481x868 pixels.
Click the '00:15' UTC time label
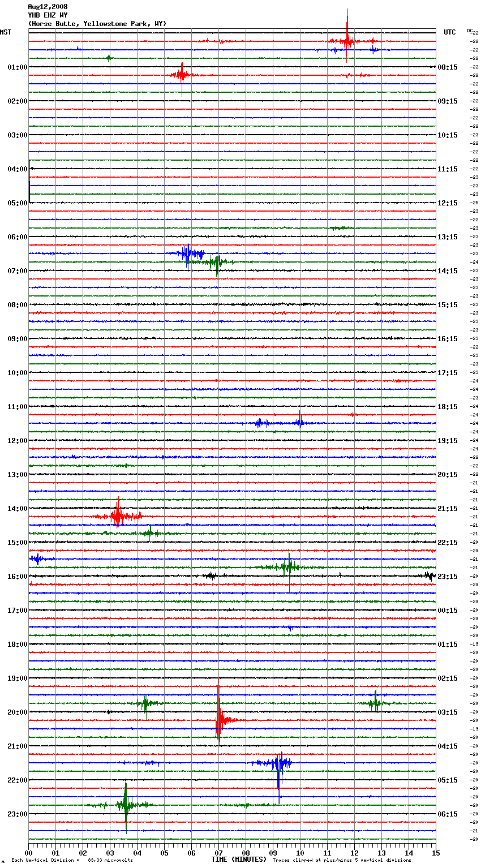[x=448, y=611]
